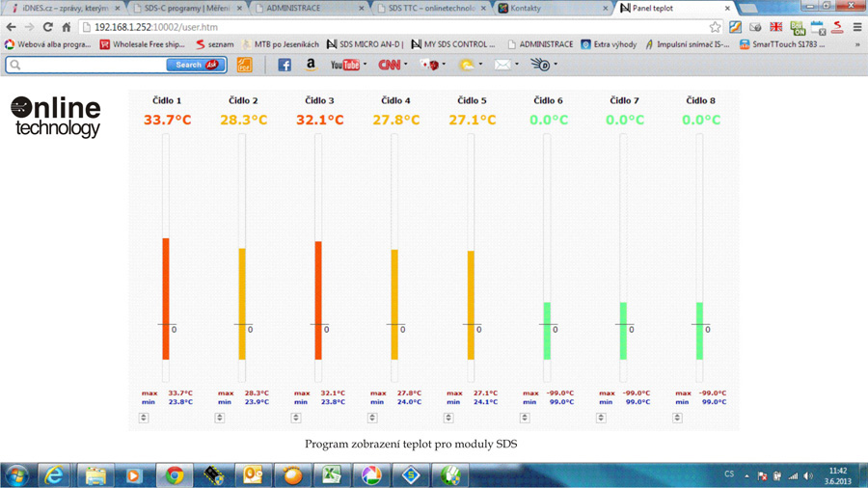Click the YouTube toolbar button
868x488 pixels.
(345, 65)
